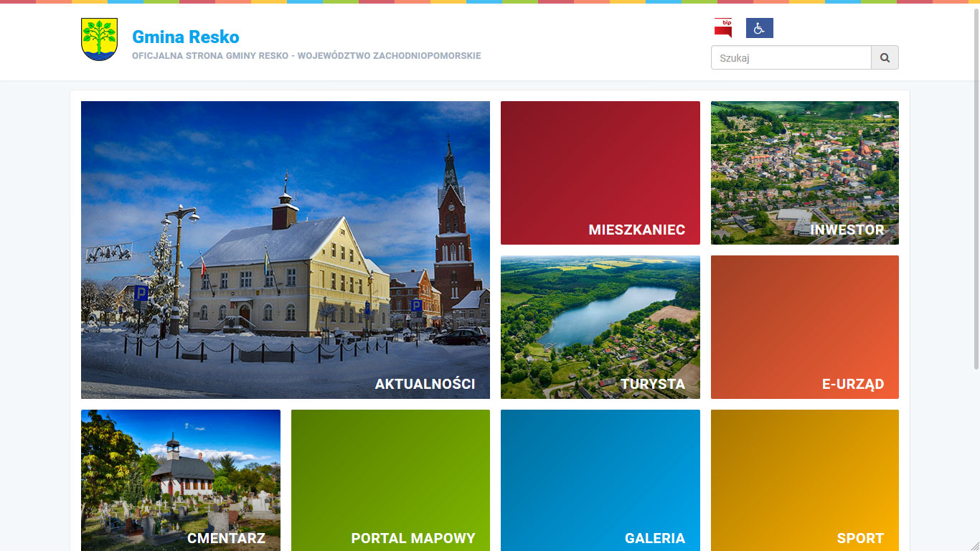Click the Turysta label text
Viewport: 980px width, 551px height.
click(x=652, y=385)
